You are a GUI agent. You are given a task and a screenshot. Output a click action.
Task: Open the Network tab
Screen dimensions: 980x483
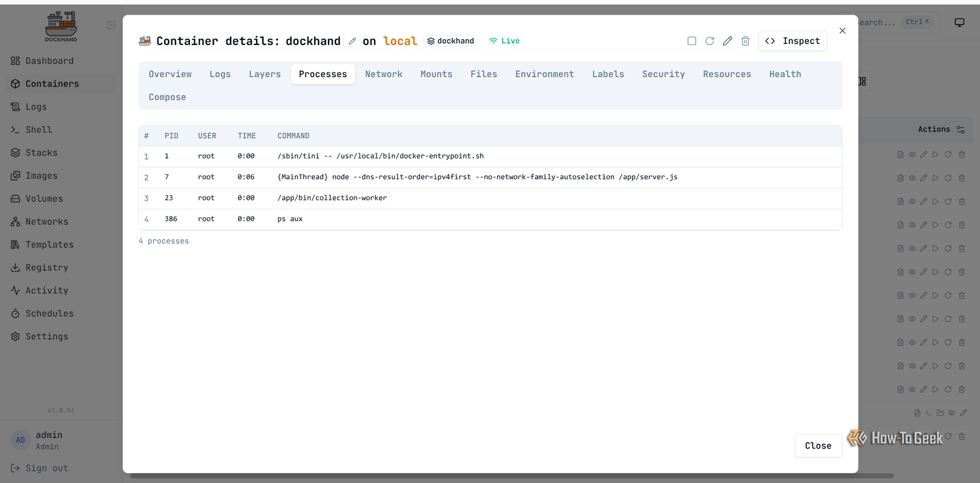click(x=384, y=74)
